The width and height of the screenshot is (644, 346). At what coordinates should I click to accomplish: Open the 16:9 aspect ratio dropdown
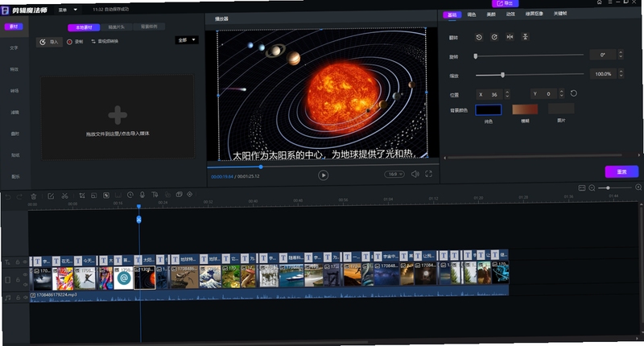tap(394, 175)
